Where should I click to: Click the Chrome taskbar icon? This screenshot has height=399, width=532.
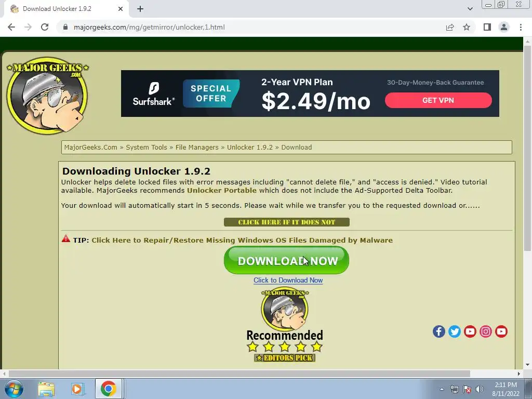[x=108, y=389]
